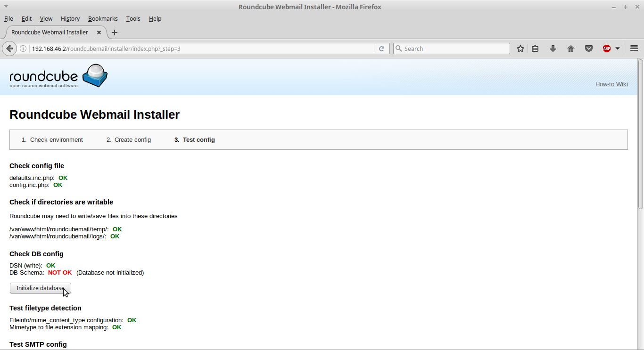Open the View menu
The image size is (644, 350).
(x=46, y=18)
